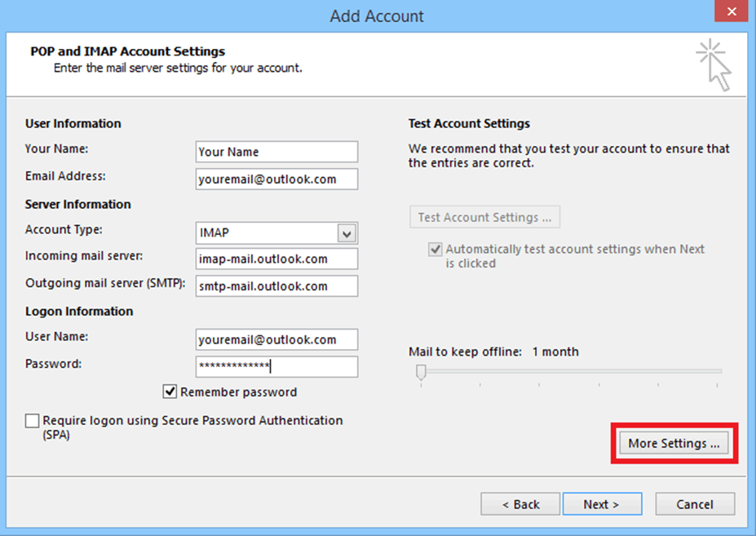Close the Add Account dialog
Screen dimensions: 756x536
tap(731, 11)
